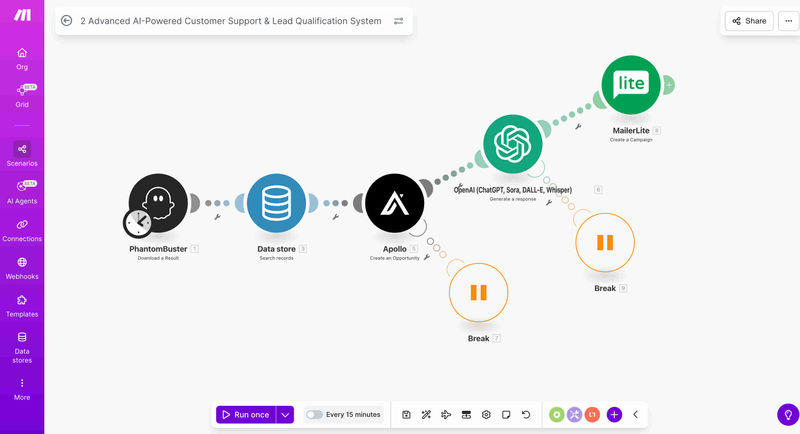Open scenario settings gear icon
The width and height of the screenshot is (800, 434).
click(486, 415)
